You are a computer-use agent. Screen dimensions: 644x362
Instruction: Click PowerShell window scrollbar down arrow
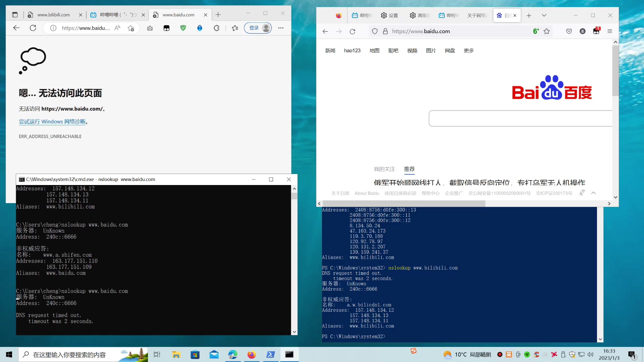[x=600, y=339]
